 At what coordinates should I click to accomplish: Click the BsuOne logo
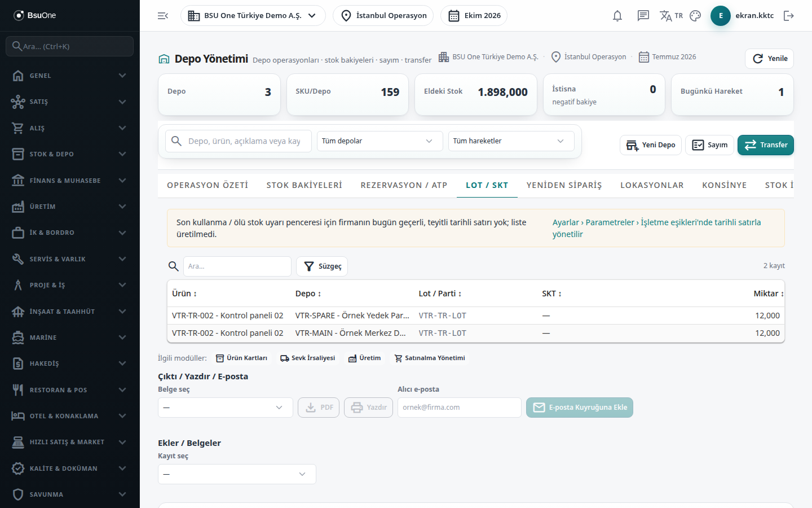(x=35, y=15)
